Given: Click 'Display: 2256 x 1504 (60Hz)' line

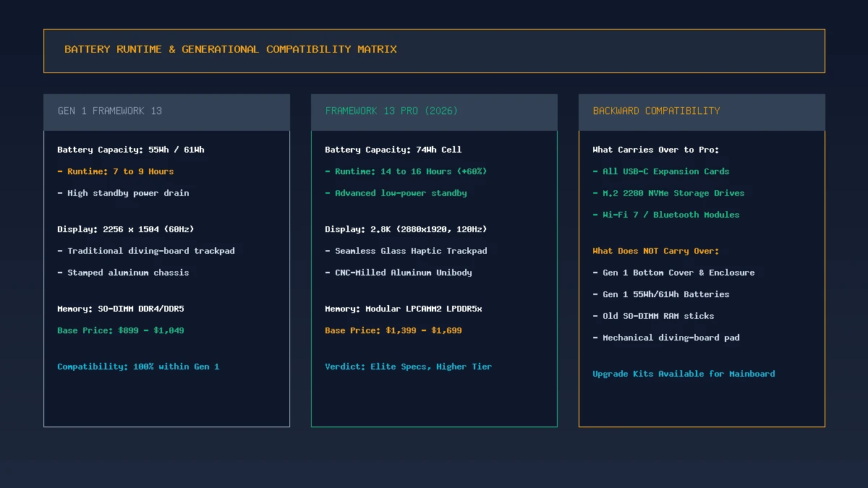Looking at the screenshot, I should pyautogui.click(x=126, y=229).
